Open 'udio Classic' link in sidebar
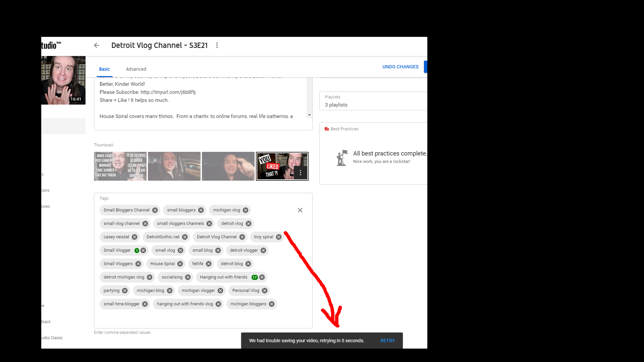This screenshot has width=644, height=362. click(x=52, y=338)
